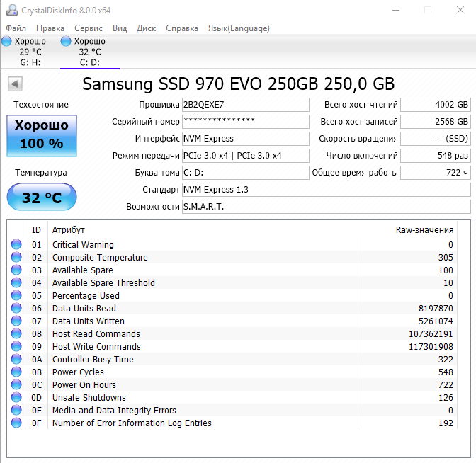The height and width of the screenshot is (463, 476).
Task: Click the ---- (SSD) rotation rate value
Action: point(436,139)
